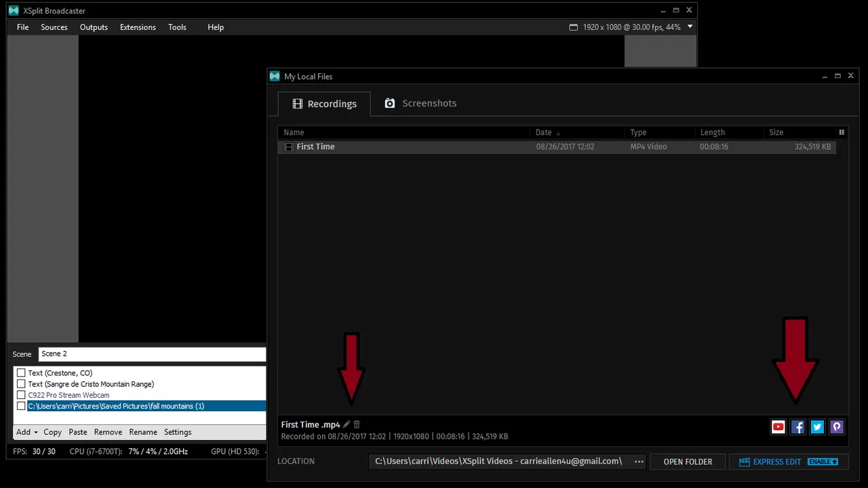Share recording to Facebook
Viewport: 868px width, 488px height.
coord(798,427)
